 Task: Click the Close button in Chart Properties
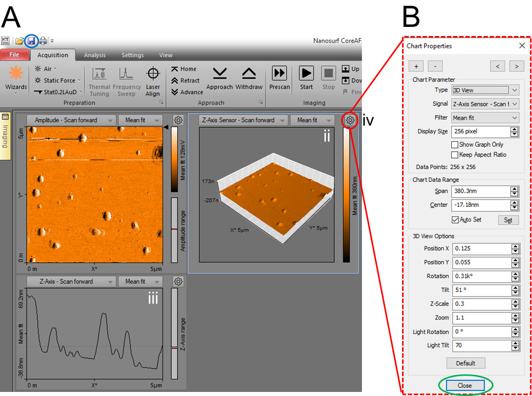(x=465, y=386)
